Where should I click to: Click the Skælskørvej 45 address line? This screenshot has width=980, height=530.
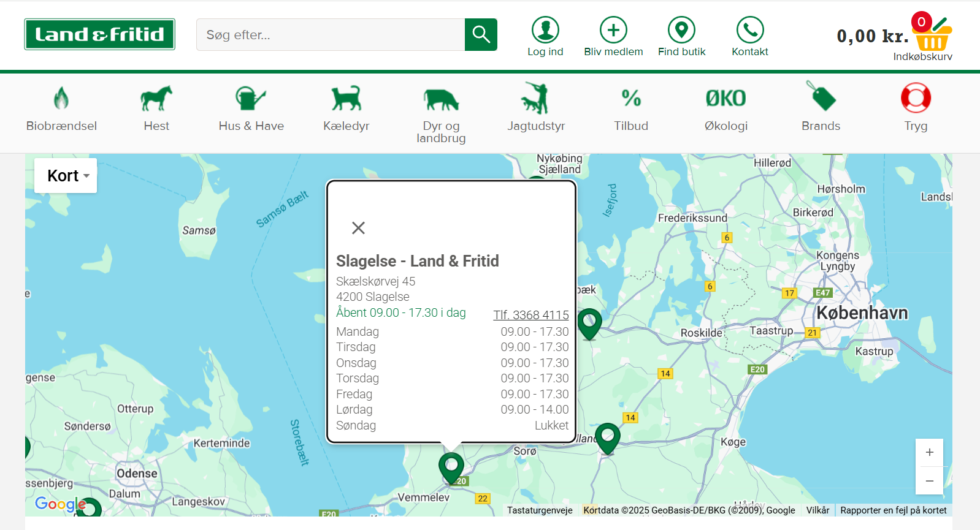click(x=376, y=281)
